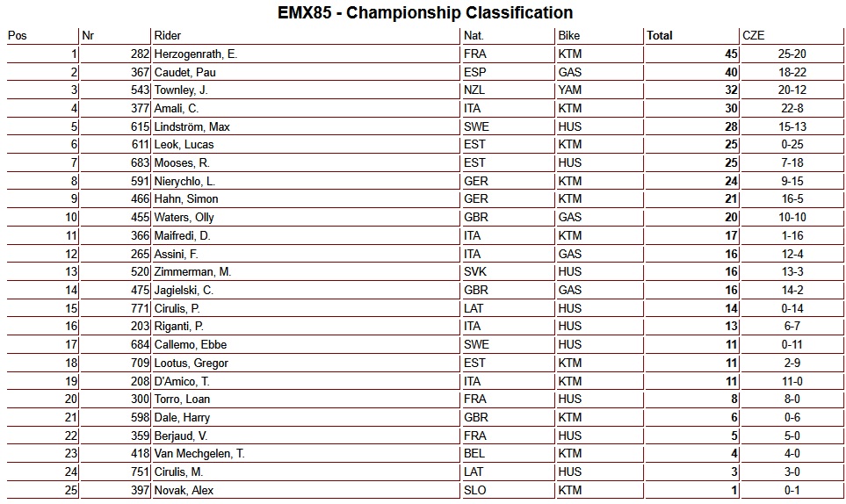Click rider name Caudet, Pau
This screenshot has height=504, width=846.
pos(184,72)
